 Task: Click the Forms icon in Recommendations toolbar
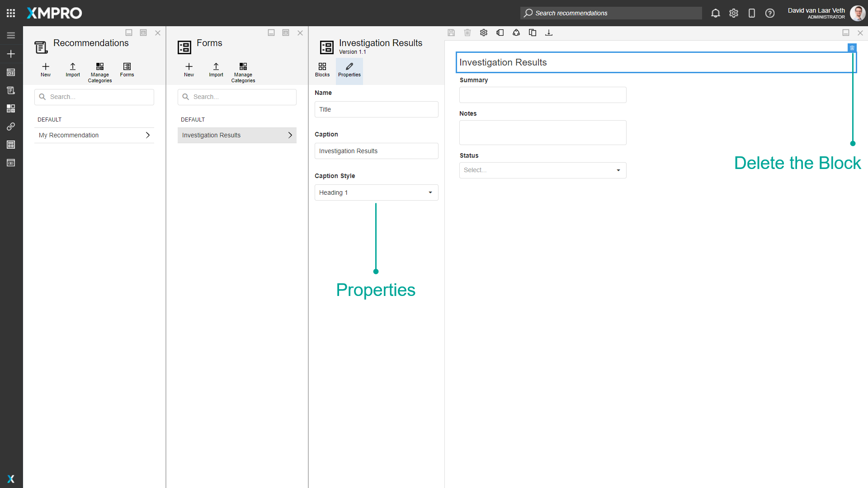pyautogui.click(x=127, y=70)
